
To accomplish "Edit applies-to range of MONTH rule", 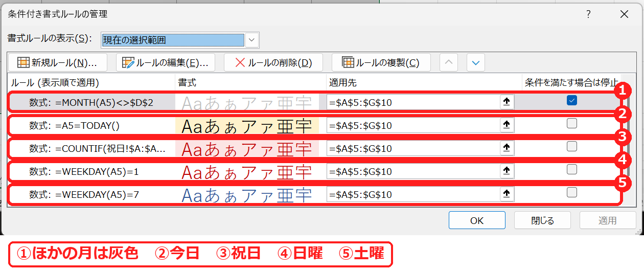I will coord(413,102).
